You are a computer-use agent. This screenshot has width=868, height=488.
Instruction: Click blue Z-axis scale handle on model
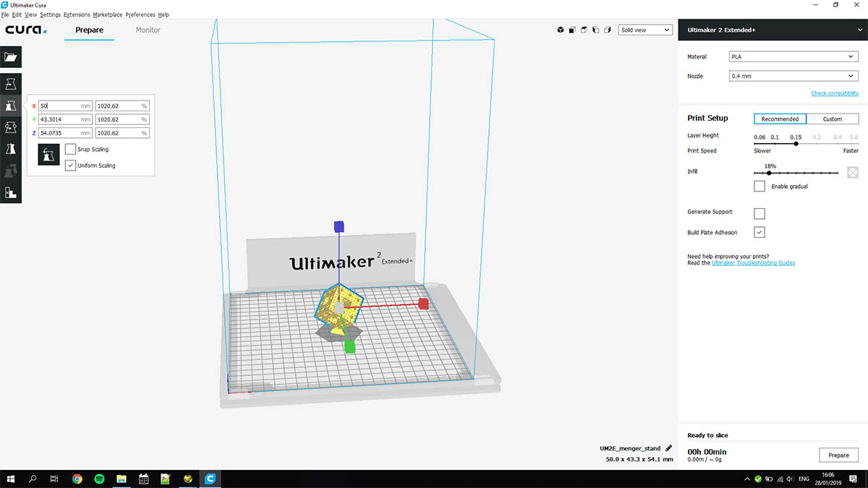click(339, 226)
